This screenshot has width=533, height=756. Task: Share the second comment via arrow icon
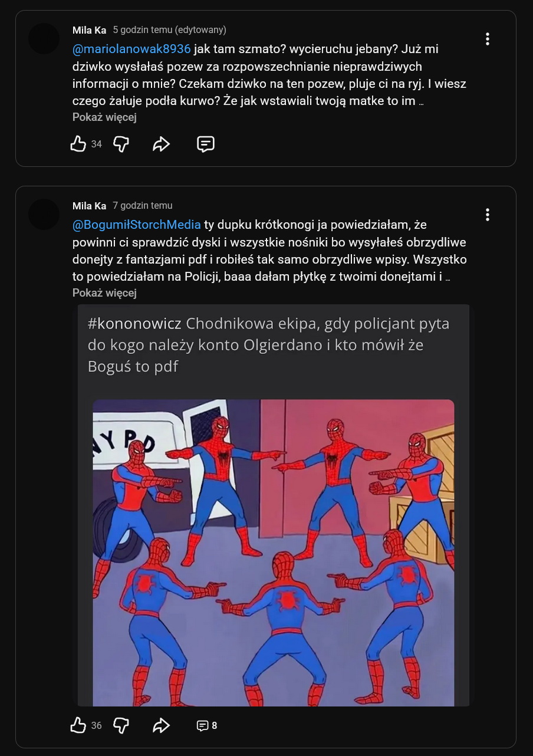[x=161, y=725]
